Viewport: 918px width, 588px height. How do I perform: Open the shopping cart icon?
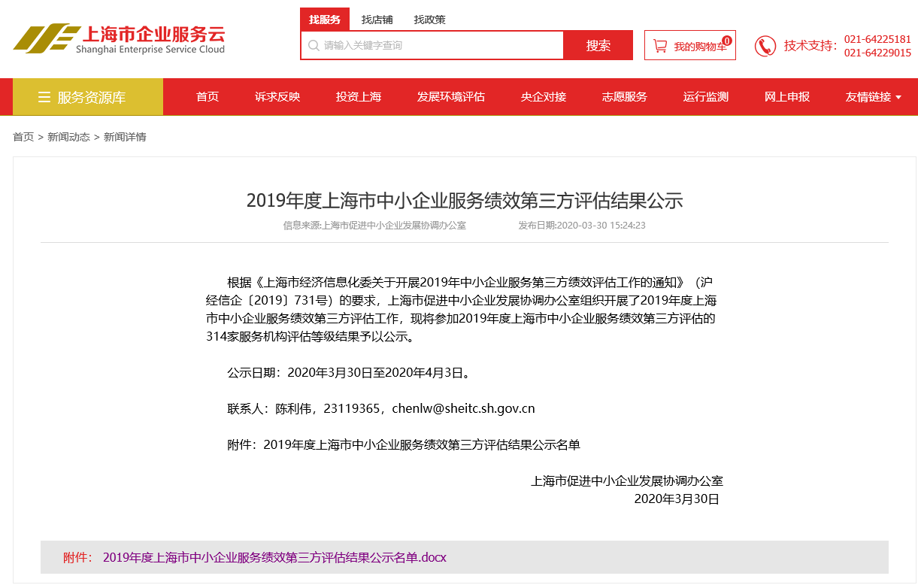click(660, 46)
